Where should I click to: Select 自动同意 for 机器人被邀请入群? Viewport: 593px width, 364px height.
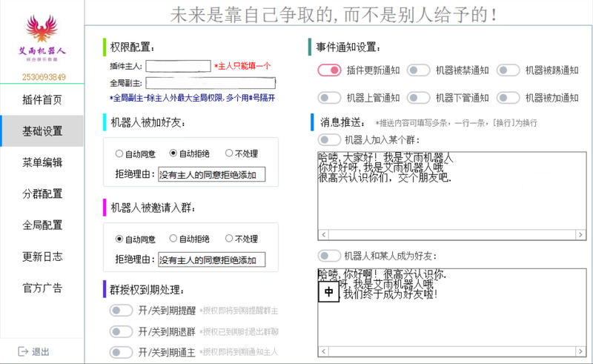pyautogui.click(x=119, y=239)
